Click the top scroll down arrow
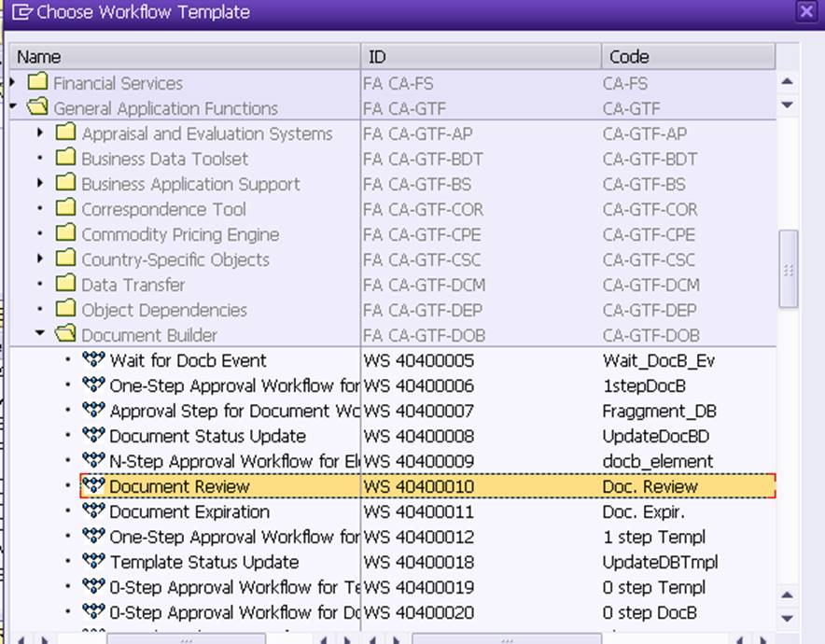The image size is (825, 644). (787, 105)
